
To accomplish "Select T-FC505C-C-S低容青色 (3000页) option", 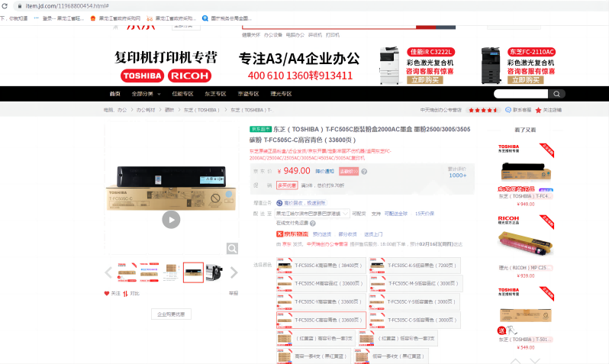I will pyautogui.click(x=414, y=320).
